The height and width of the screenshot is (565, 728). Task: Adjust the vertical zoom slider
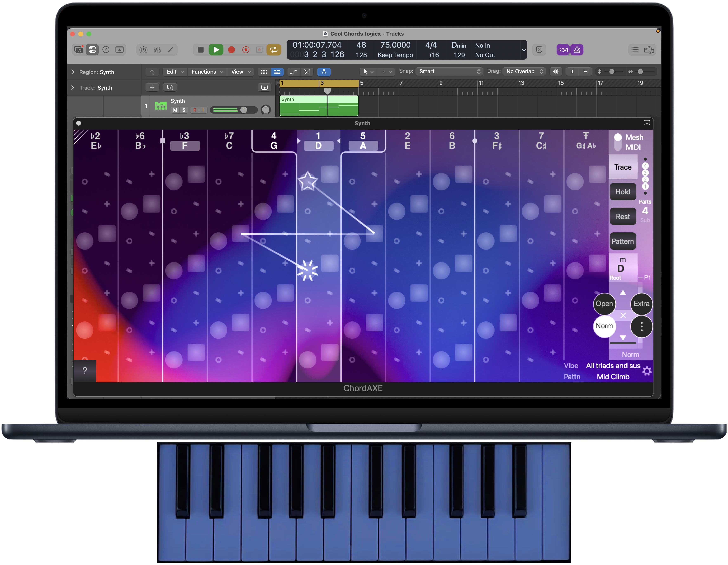point(611,71)
